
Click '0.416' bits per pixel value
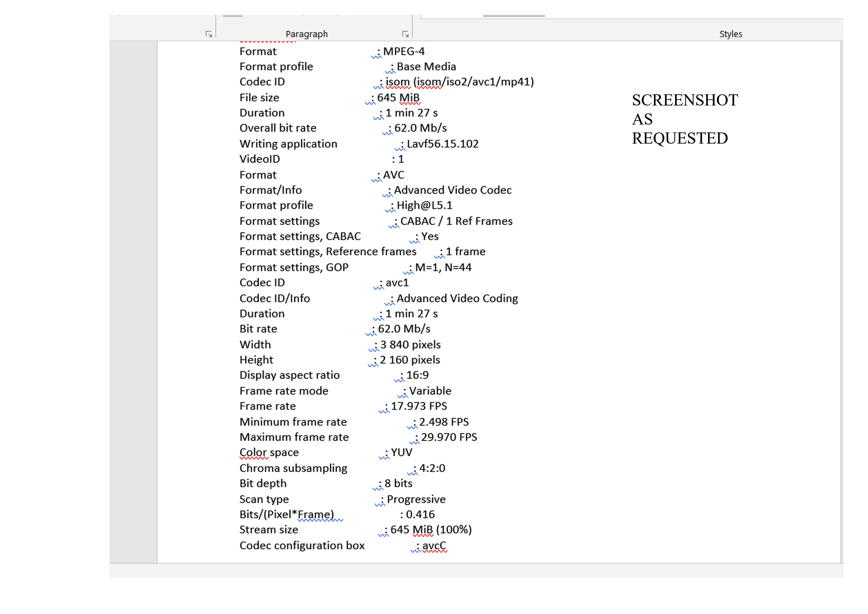point(420,514)
